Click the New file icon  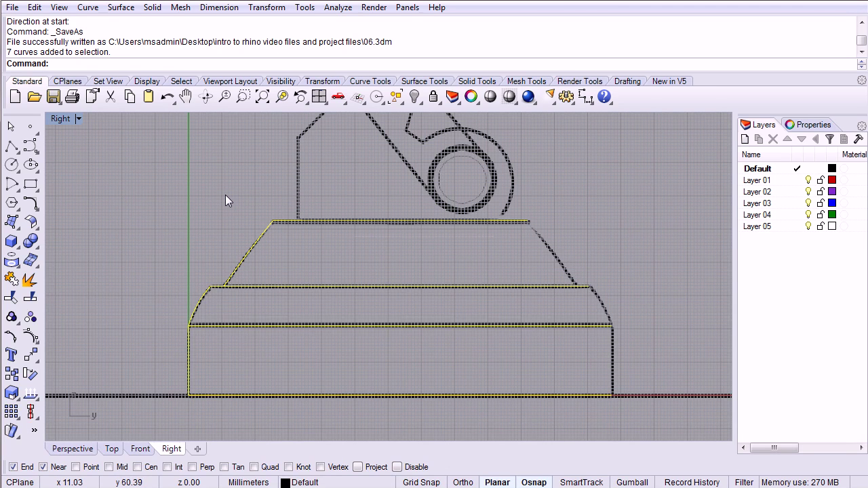point(16,97)
